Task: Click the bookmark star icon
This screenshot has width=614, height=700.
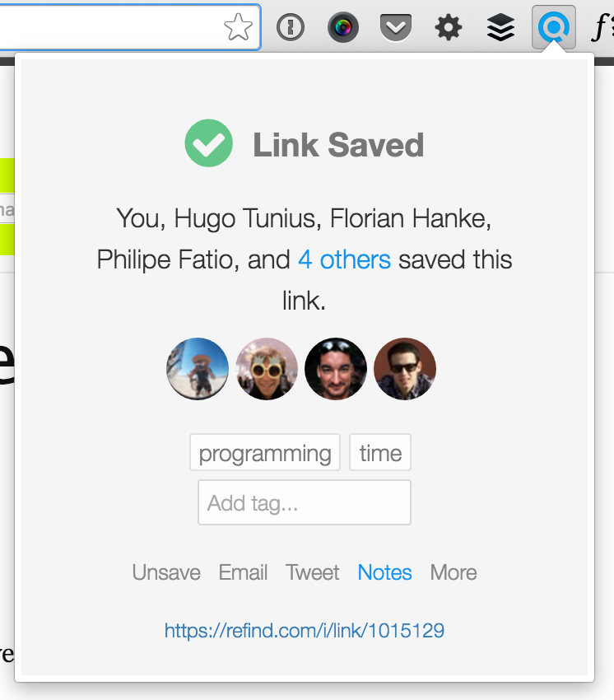Action: (x=238, y=28)
